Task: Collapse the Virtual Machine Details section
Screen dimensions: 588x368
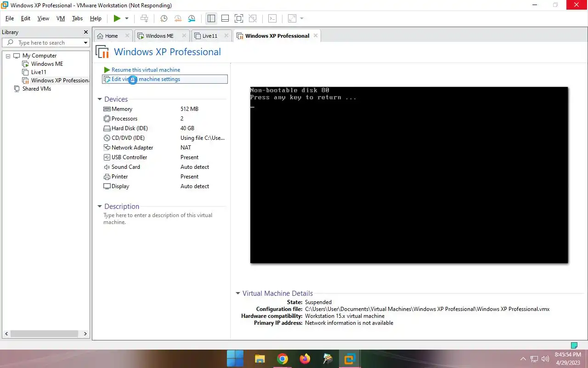Action: tap(238, 293)
